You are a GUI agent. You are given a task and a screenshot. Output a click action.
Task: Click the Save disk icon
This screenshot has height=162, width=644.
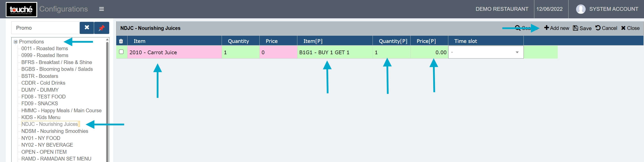pyautogui.click(x=575, y=28)
